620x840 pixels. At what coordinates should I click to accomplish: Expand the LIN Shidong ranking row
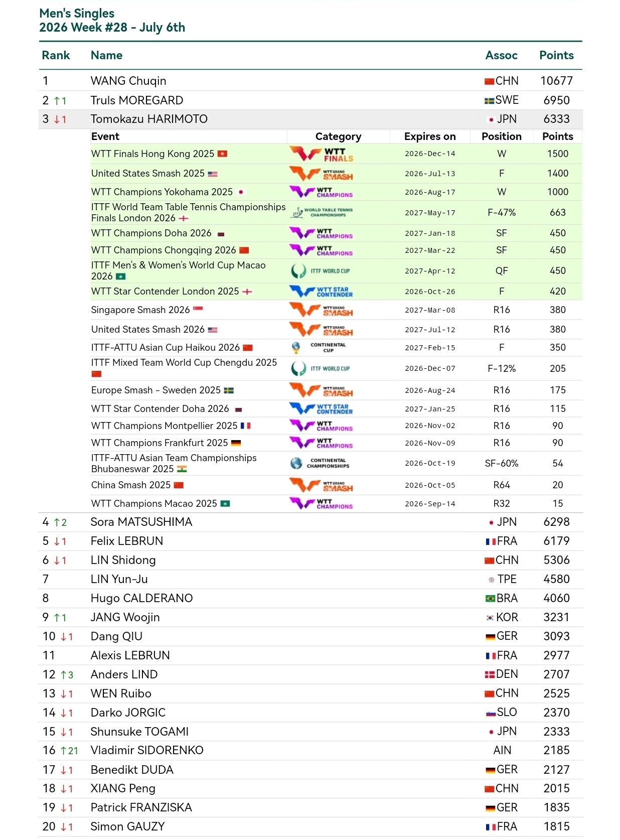coord(311,561)
